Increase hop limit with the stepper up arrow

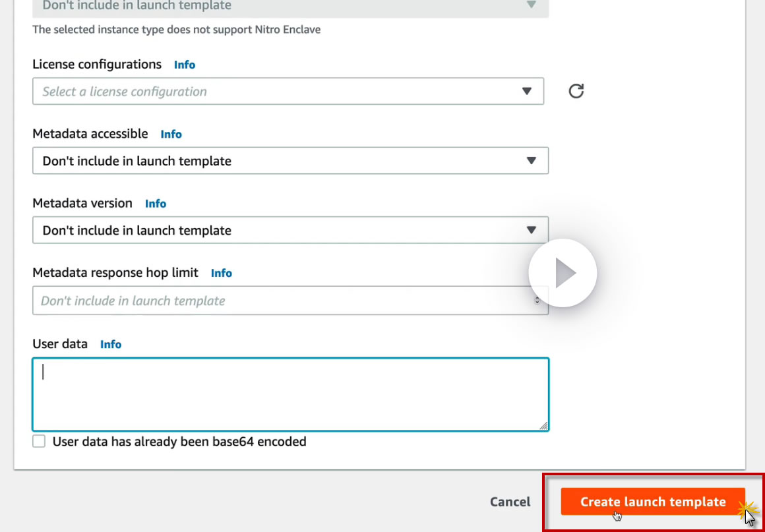[537, 298]
